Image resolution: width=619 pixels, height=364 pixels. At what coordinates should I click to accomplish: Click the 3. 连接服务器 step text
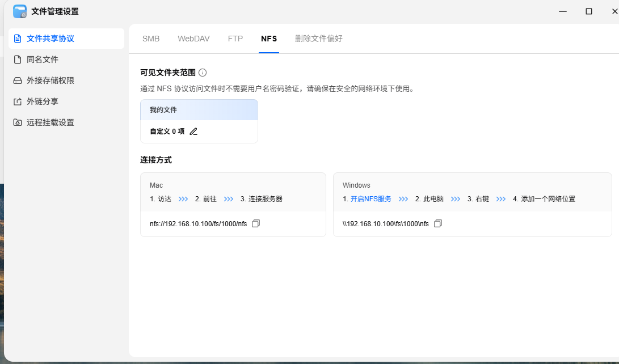coord(262,199)
